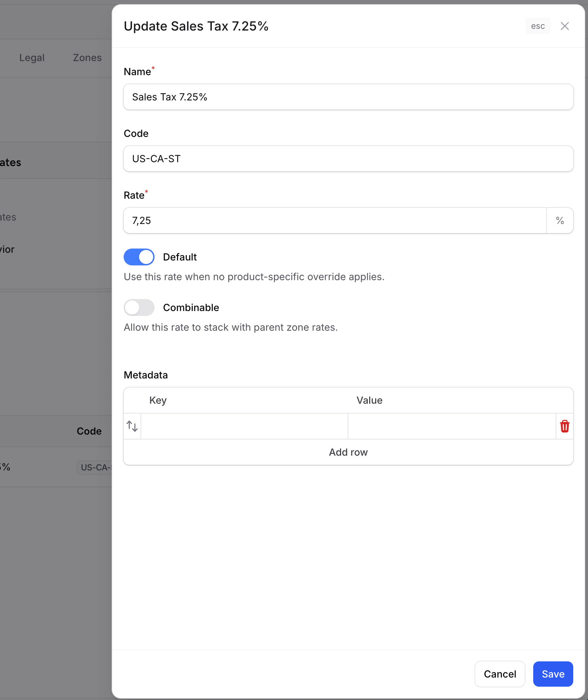Image resolution: width=588 pixels, height=700 pixels.
Task: Click the Key column header
Action: click(x=158, y=400)
